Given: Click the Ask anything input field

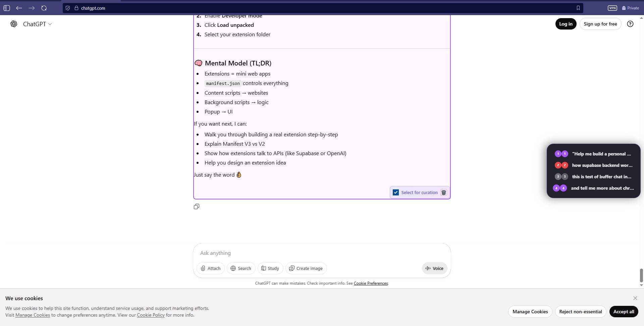Looking at the screenshot, I should click(x=322, y=253).
